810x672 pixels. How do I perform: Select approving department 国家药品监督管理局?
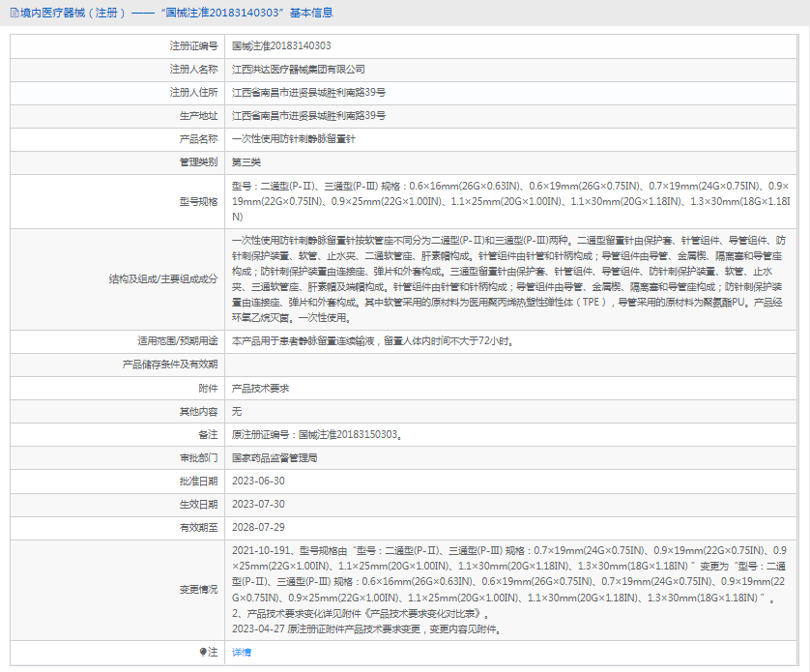pos(275,458)
